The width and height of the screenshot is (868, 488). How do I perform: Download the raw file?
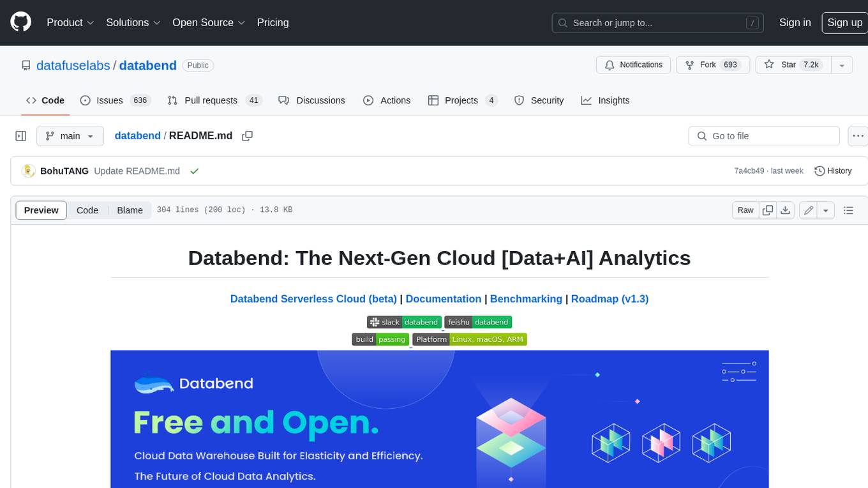(x=786, y=210)
